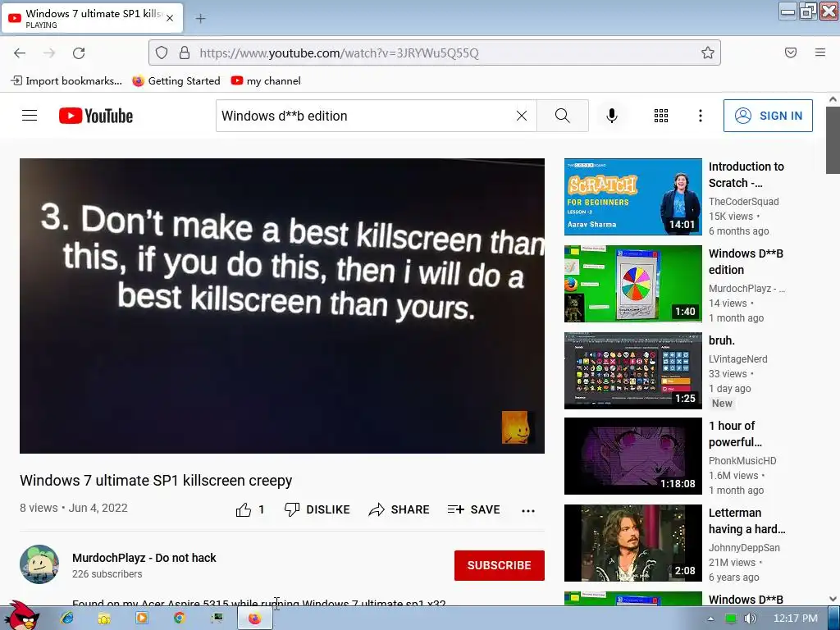Open the file explorer taskbar icon
840x630 pixels.
[104, 619]
